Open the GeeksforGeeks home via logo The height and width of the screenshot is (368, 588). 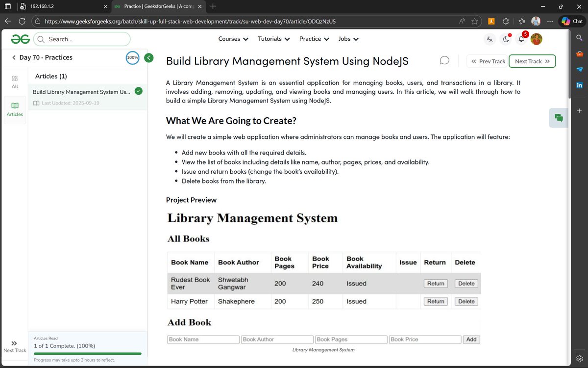pos(20,39)
